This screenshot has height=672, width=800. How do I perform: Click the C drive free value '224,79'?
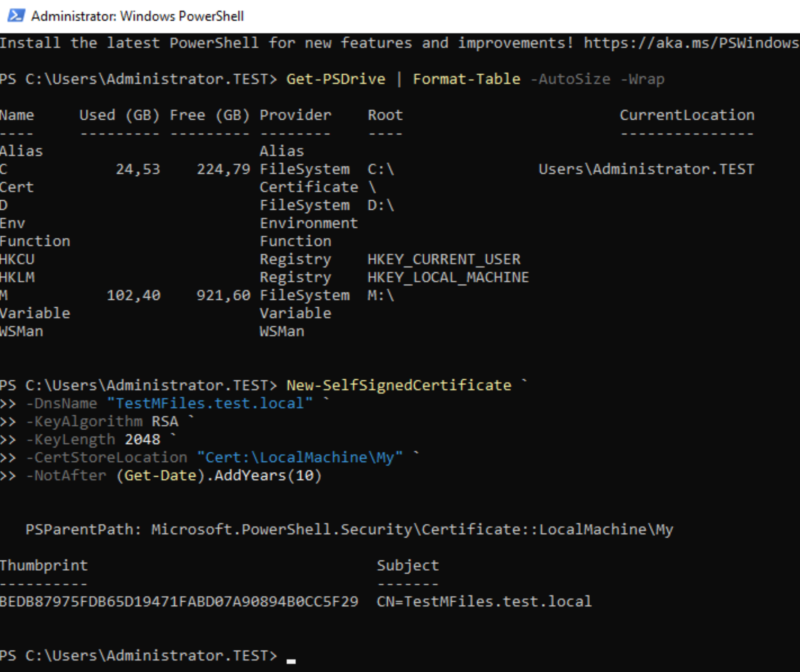click(223, 169)
